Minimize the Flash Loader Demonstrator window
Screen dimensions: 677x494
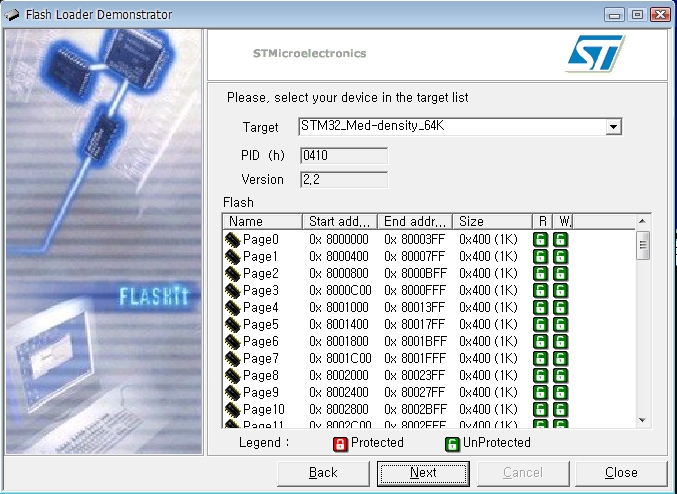tap(614, 15)
